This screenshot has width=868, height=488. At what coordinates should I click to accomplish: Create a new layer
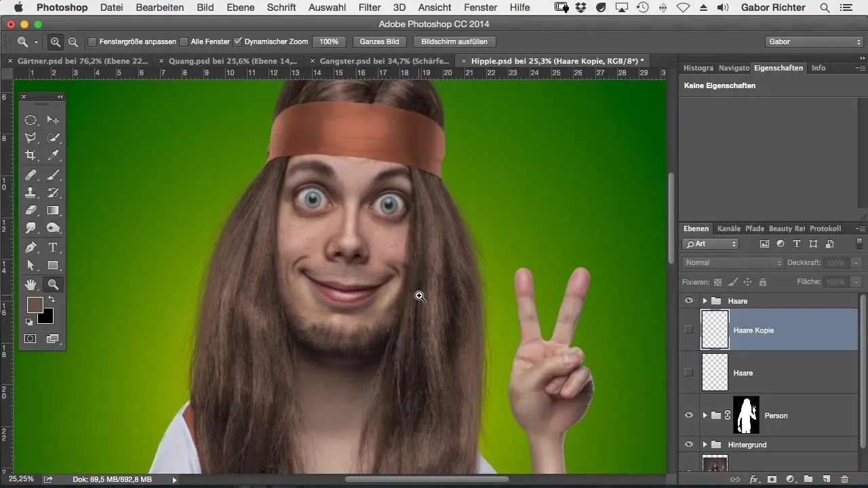click(826, 479)
